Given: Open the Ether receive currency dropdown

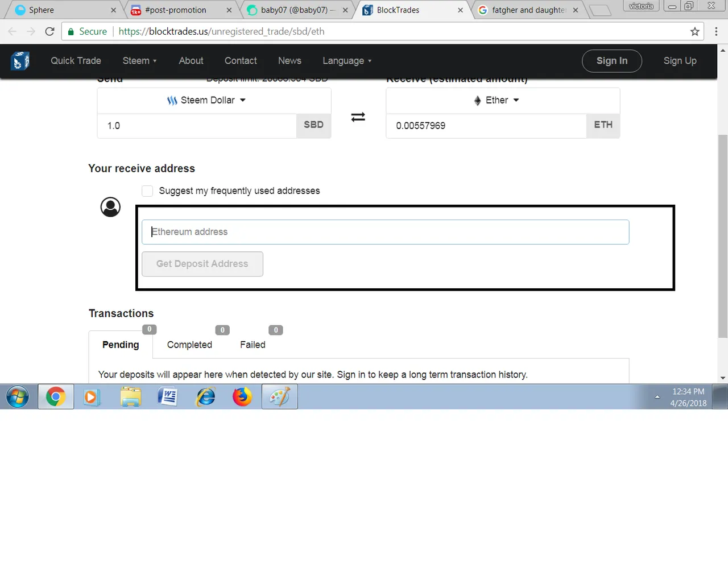Looking at the screenshot, I should (x=497, y=100).
